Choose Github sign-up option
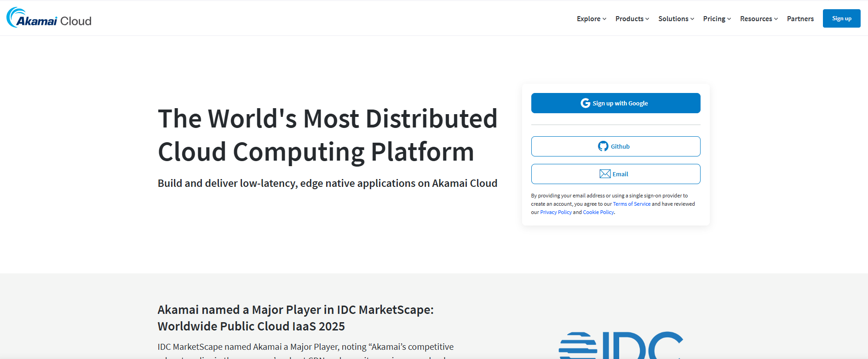This screenshot has width=868, height=359. 615,146
